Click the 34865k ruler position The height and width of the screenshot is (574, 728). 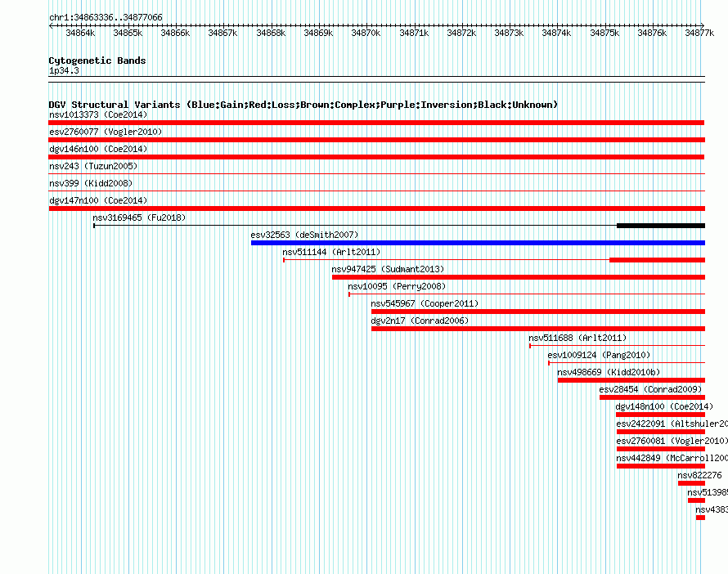click(128, 33)
